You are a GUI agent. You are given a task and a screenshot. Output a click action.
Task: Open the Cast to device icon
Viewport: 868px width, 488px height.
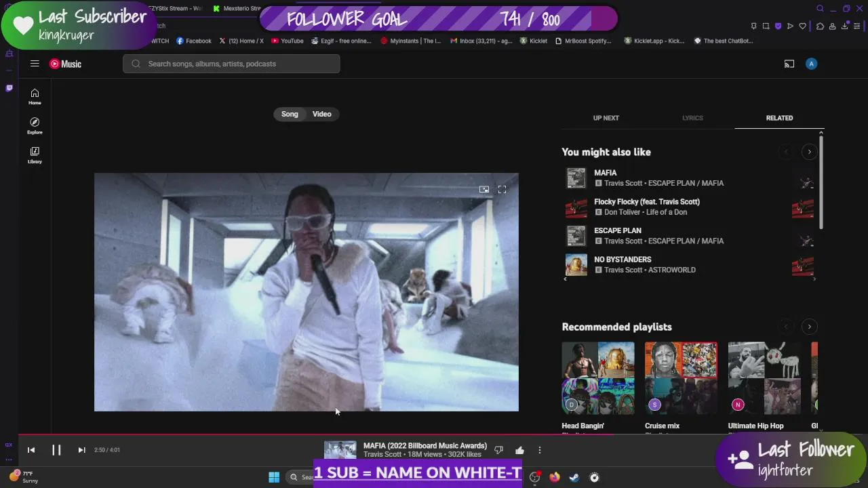(x=789, y=64)
